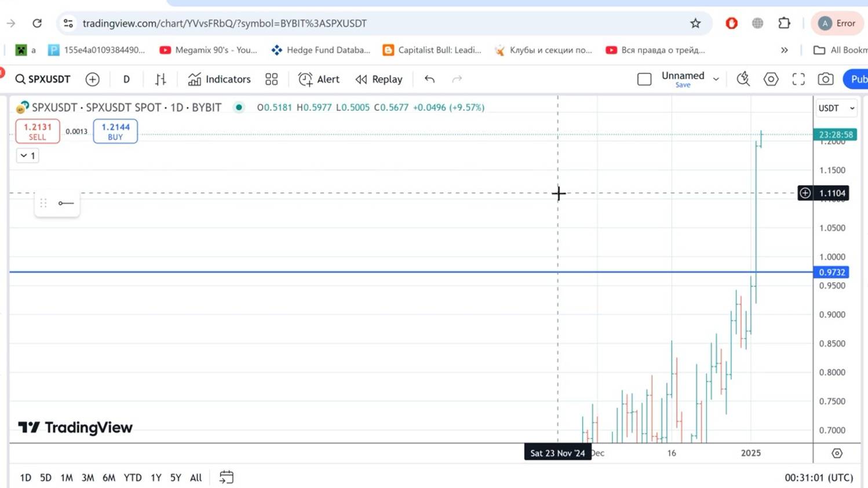View site information icon in address bar
The image size is (868, 488).
[x=68, y=23]
